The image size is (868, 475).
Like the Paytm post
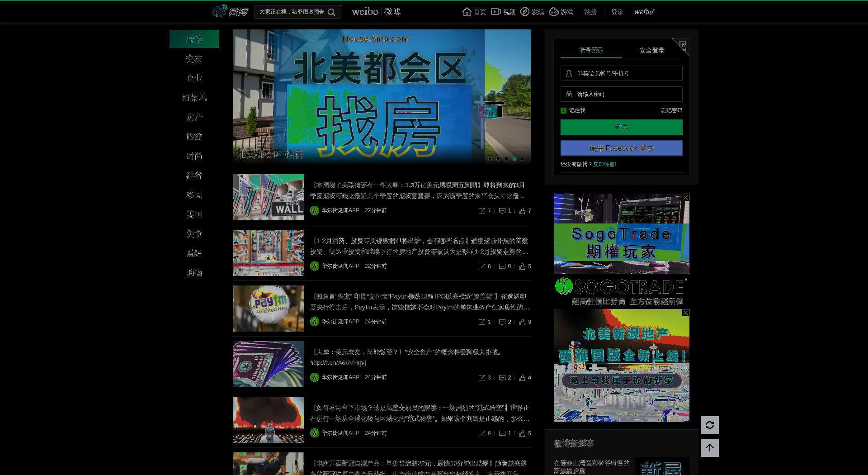coord(525,322)
